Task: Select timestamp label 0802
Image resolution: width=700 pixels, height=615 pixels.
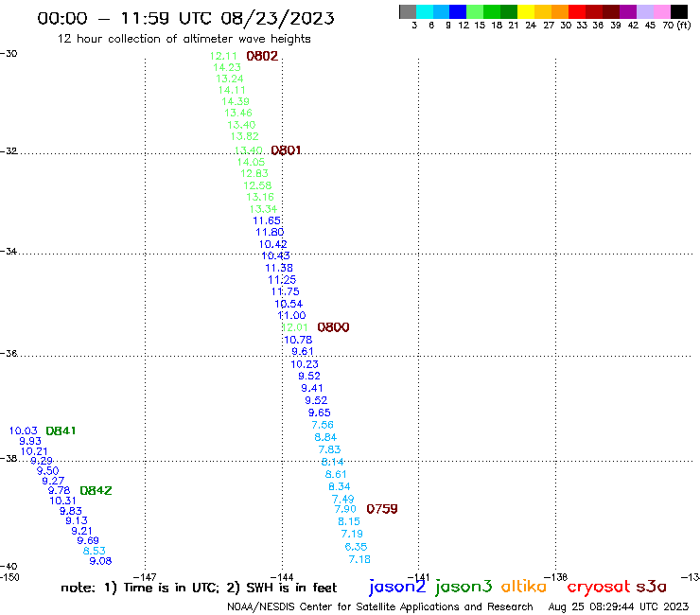Action: pyautogui.click(x=262, y=56)
